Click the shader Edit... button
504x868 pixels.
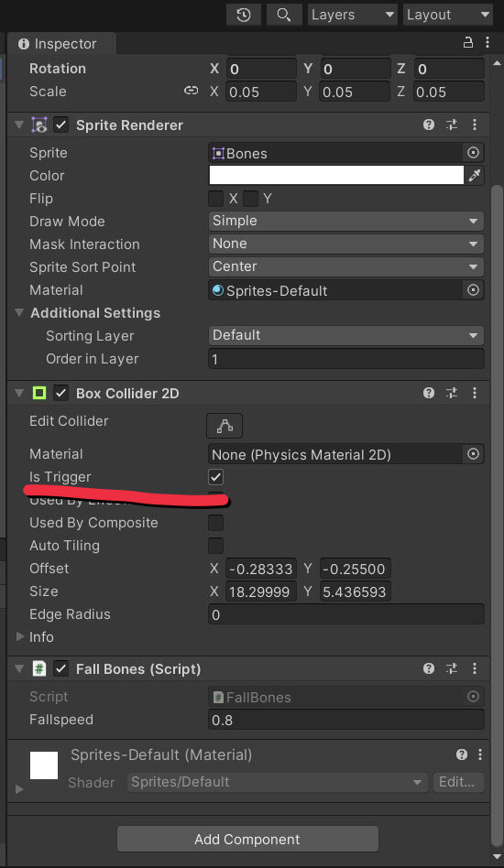pyautogui.click(x=457, y=782)
